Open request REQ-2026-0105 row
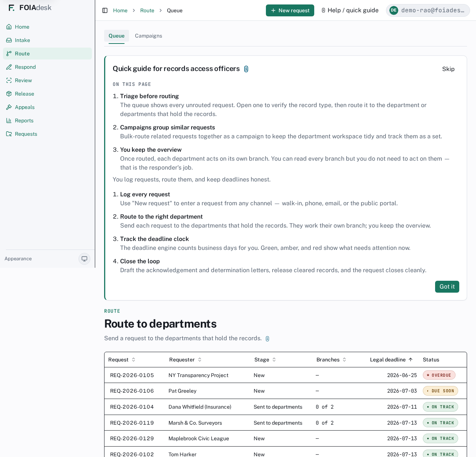The image size is (476, 457). coord(285,375)
